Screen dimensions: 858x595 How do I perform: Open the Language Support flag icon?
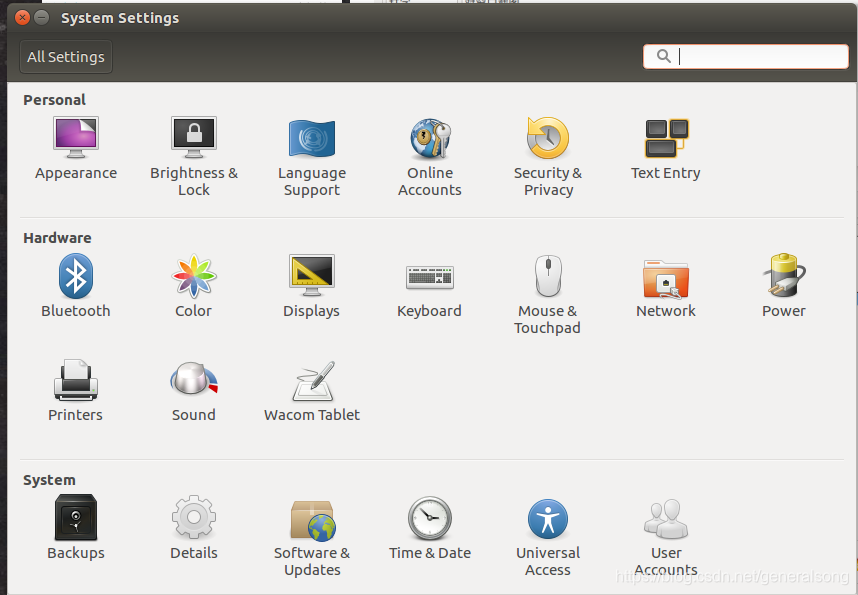coord(312,138)
